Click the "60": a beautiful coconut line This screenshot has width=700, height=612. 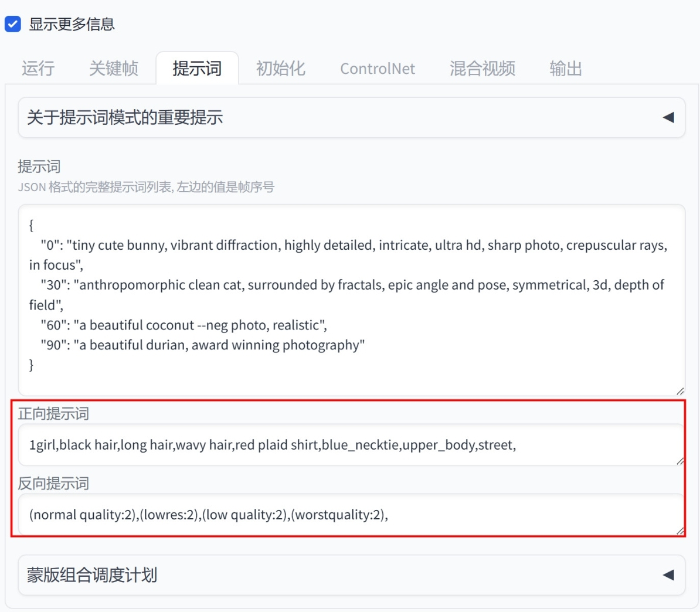click(x=184, y=325)
